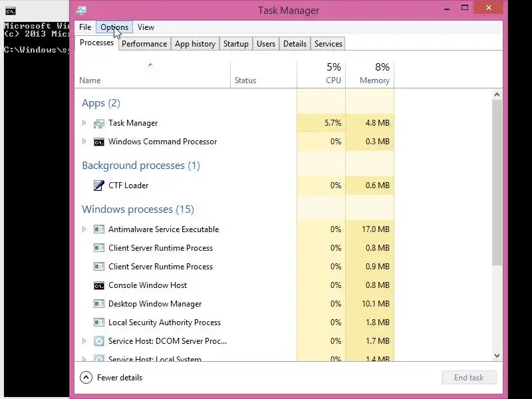Click the 0.6 MB memory value

click(x=377, y=186)
